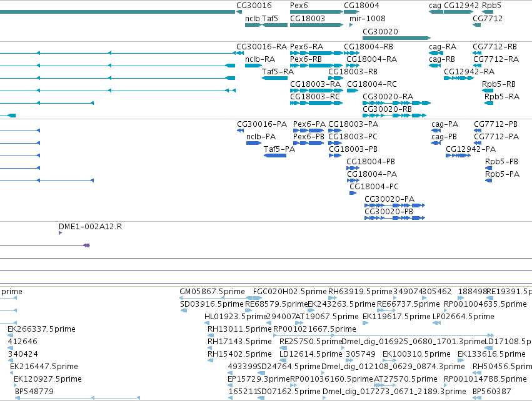Select the nclb gene label

(252, 18)
